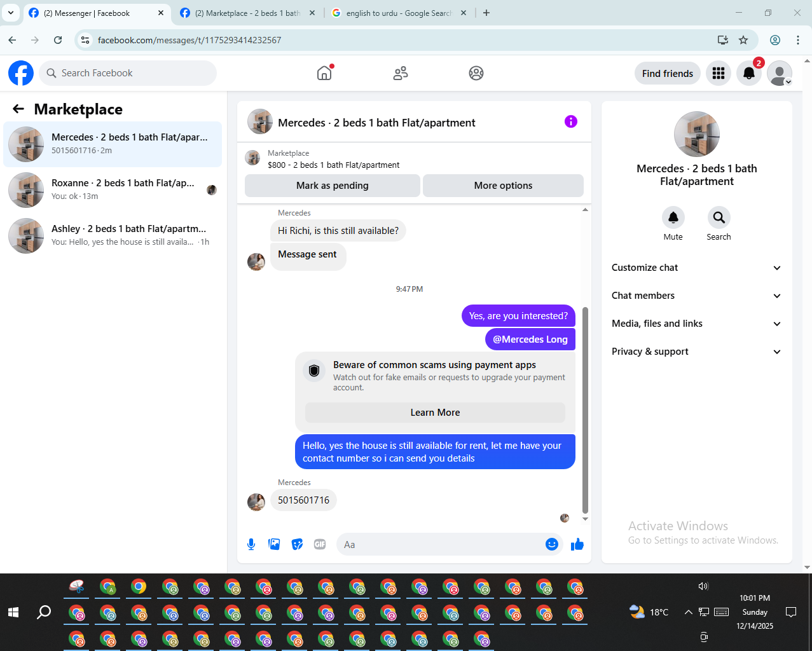
Task: Click chat scrollbar down arrow
Action: 585,519
